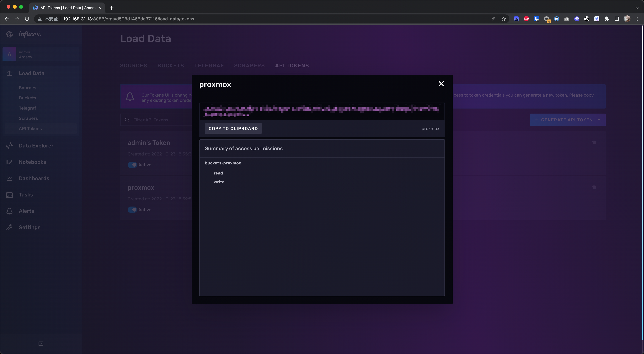Viewport: 644px width, 354px height.
Task: Open Tasks calendar icon
Action: pyautogui.click(x=9, y=195)
